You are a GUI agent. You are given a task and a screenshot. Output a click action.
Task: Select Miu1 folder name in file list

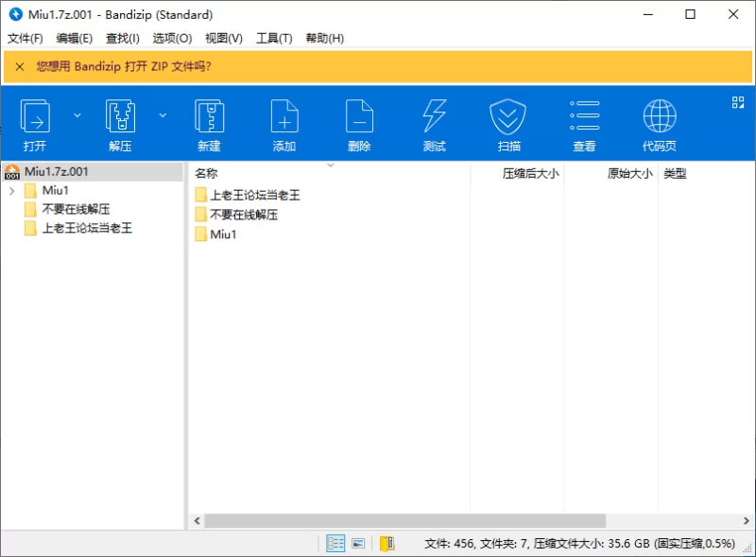coord(223,235)
